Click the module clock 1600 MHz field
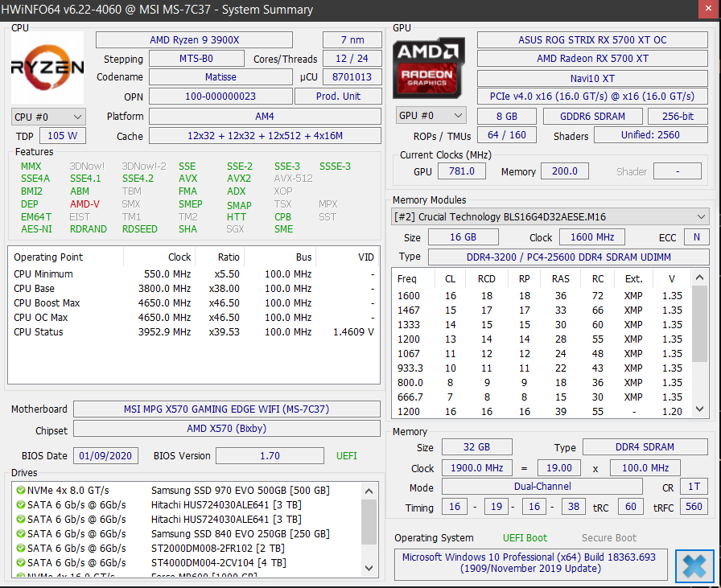 tap(592, 237)
